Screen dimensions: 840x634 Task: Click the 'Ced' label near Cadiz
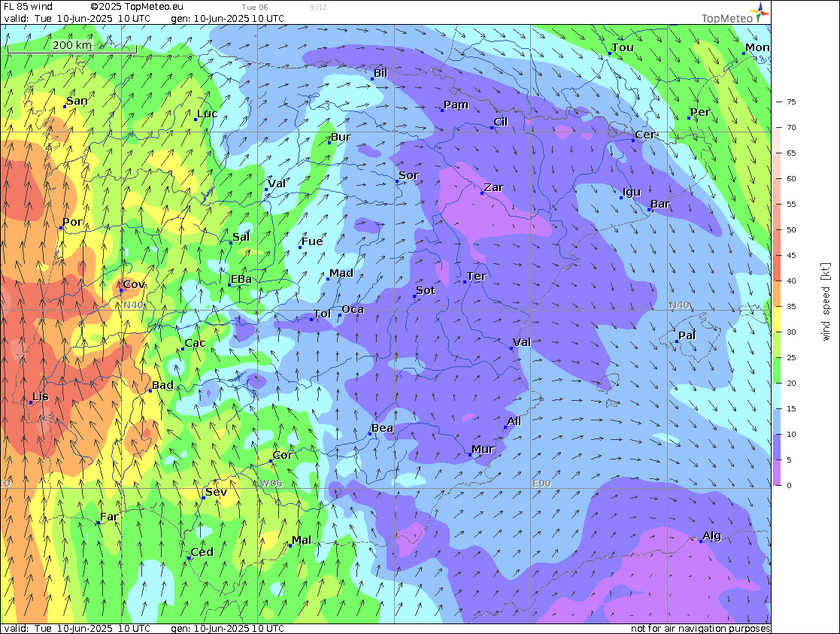click(x=202, y=552)
